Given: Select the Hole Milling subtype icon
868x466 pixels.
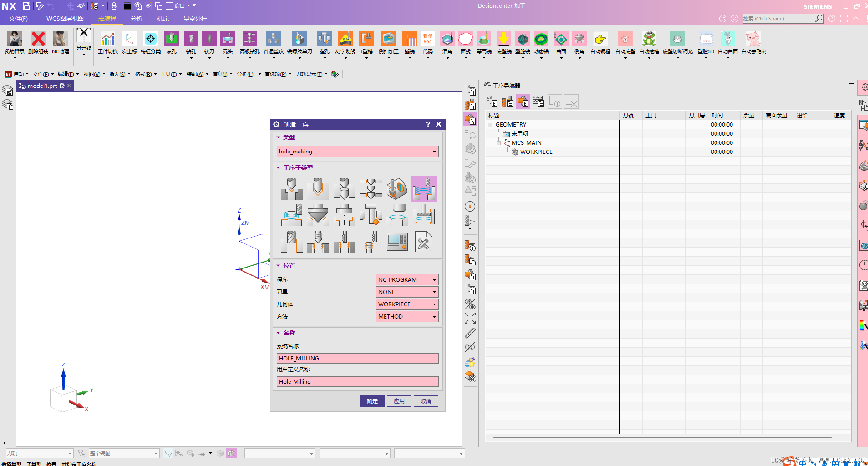Looking at the screenshot, I should 424,189.
